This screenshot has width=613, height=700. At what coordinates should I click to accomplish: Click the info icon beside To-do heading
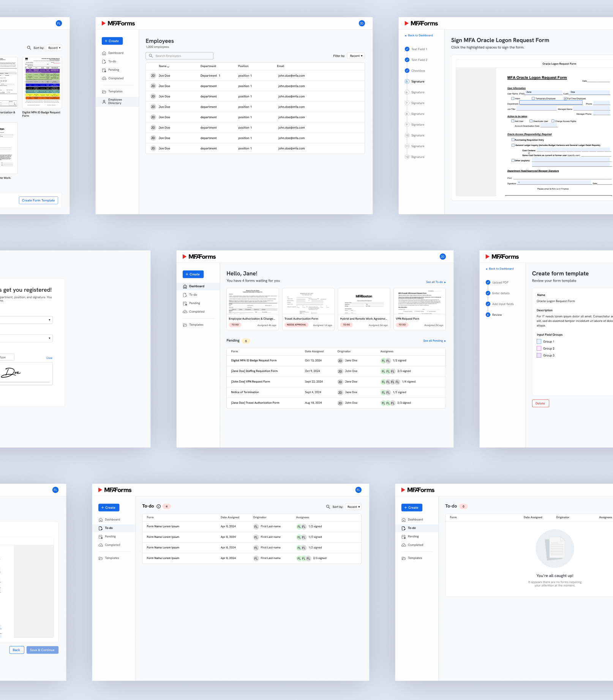(159, 506)
